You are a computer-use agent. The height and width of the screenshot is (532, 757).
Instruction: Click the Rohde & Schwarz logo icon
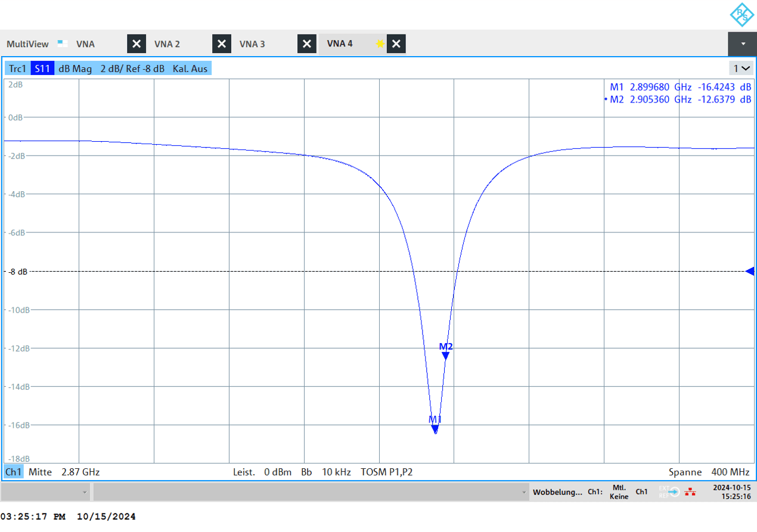coord(741,14)
